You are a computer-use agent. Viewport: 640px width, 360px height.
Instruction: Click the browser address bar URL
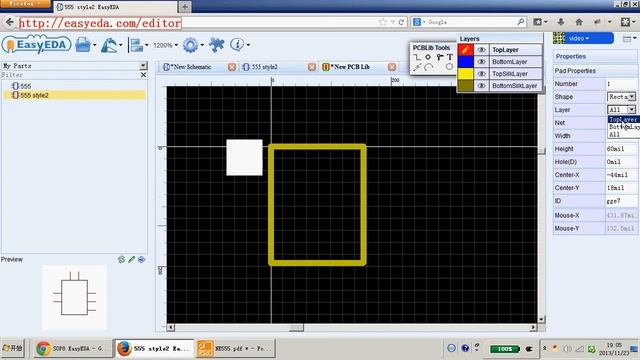(x=100, y=23)
